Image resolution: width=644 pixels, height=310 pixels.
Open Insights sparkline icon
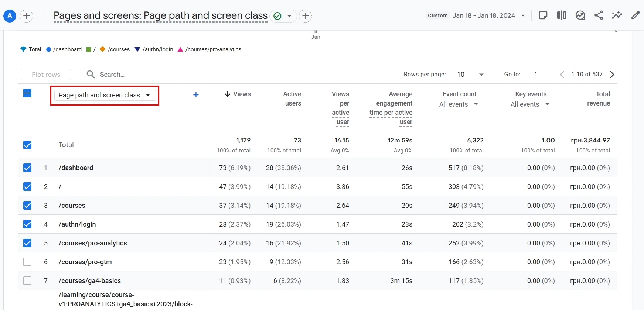click(x=617, y=15)
